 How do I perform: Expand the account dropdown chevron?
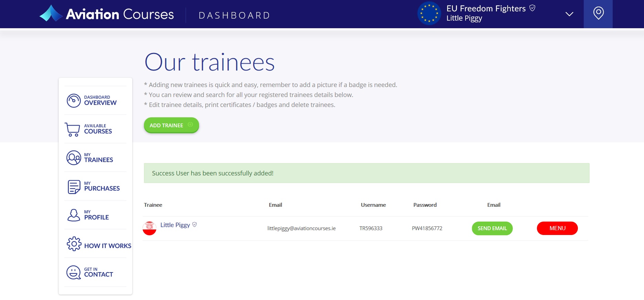(x=569, y=14)
